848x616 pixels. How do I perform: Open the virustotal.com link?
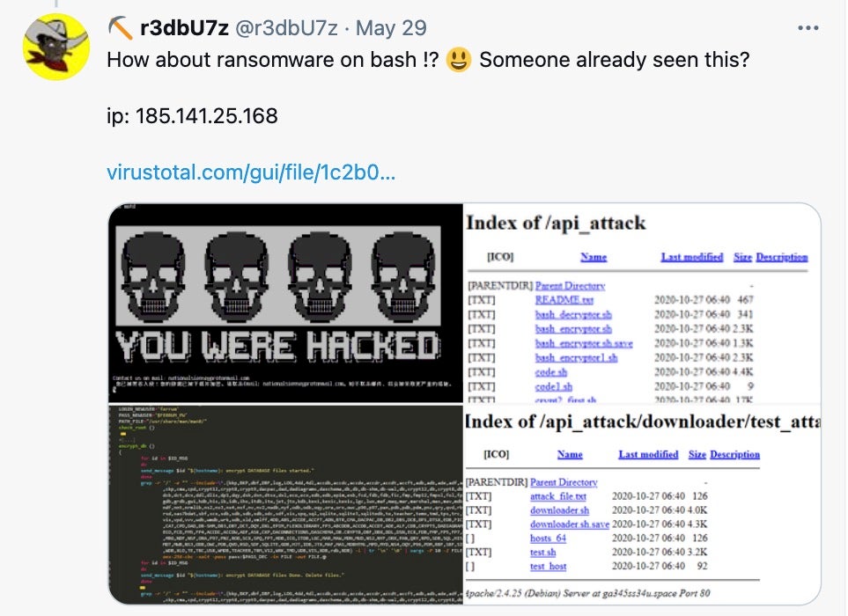(251, 172)
